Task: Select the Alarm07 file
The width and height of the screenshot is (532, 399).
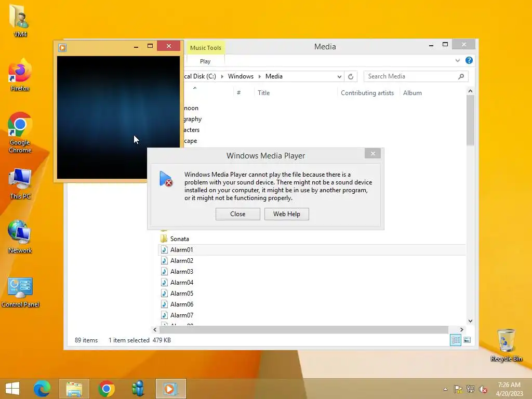Action: coord(181,315)
